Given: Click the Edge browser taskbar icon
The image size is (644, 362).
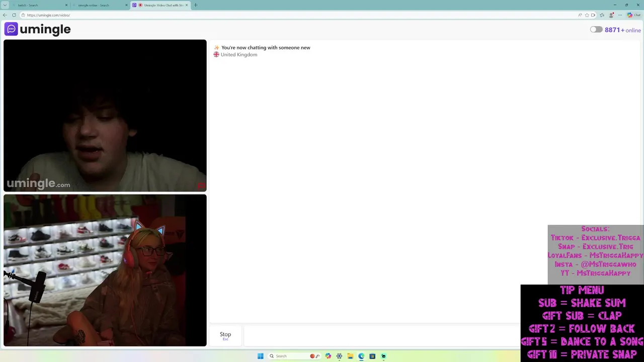Looking at the screenshot, I should click(x=361, y=356).
